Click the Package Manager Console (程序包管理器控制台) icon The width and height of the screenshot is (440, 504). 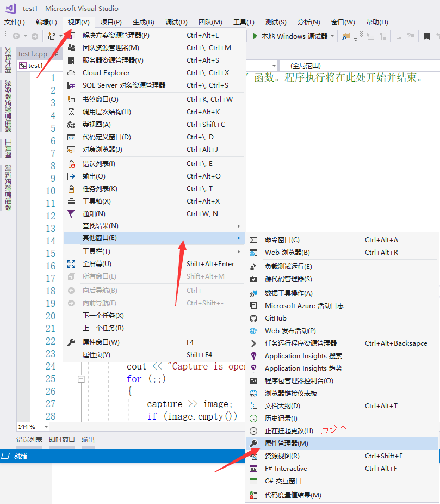point(253,381)
